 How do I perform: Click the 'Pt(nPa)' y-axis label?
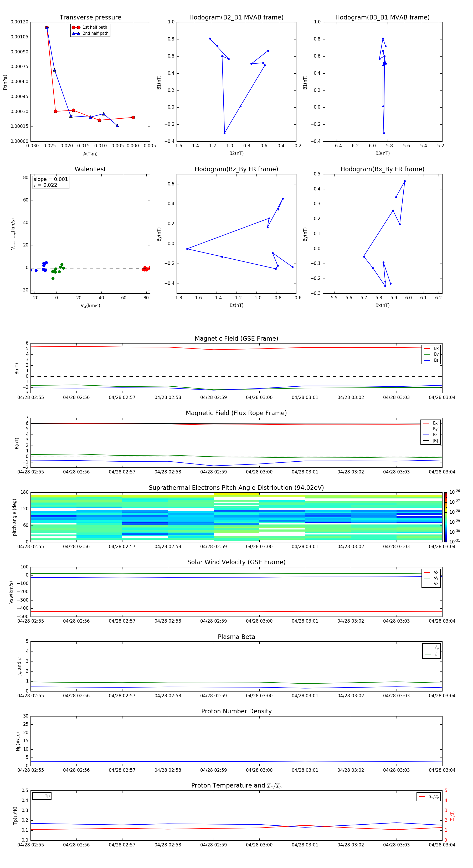(5, 82)
